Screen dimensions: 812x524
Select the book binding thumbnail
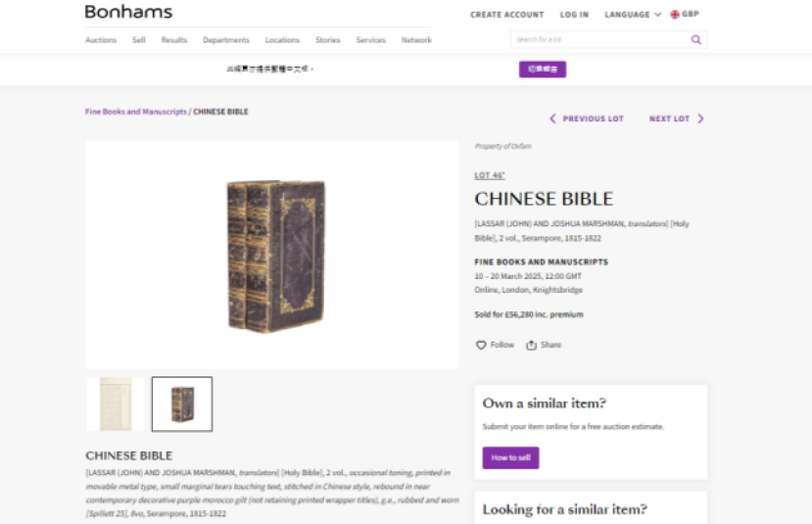point(182,404)
